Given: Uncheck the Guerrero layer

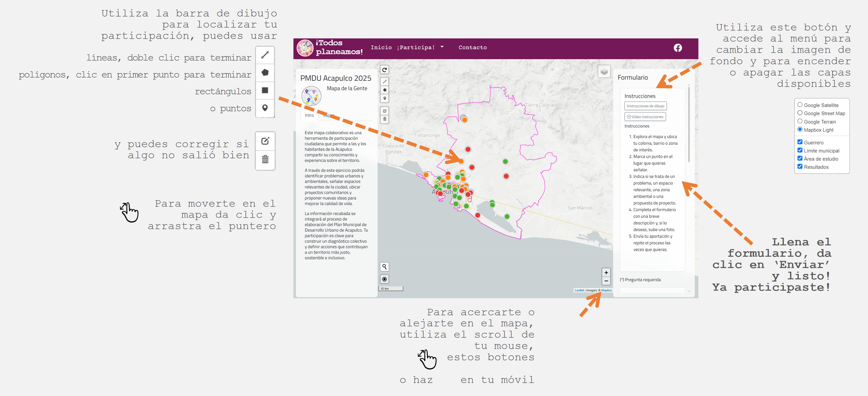Looking at the screenshot, I should (800, 142).
